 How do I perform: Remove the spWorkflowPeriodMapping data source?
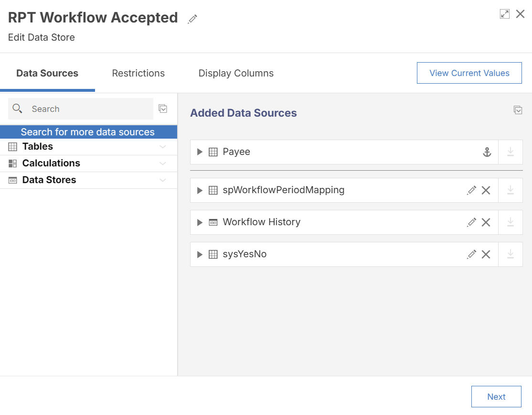[486, 190]
